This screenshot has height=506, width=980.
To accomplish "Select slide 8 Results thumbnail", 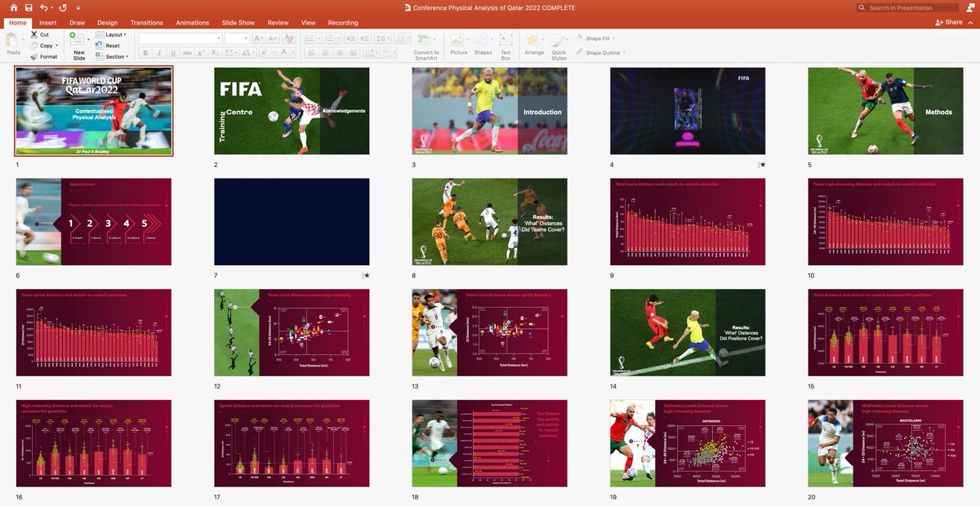I will [x=489, y=222].
